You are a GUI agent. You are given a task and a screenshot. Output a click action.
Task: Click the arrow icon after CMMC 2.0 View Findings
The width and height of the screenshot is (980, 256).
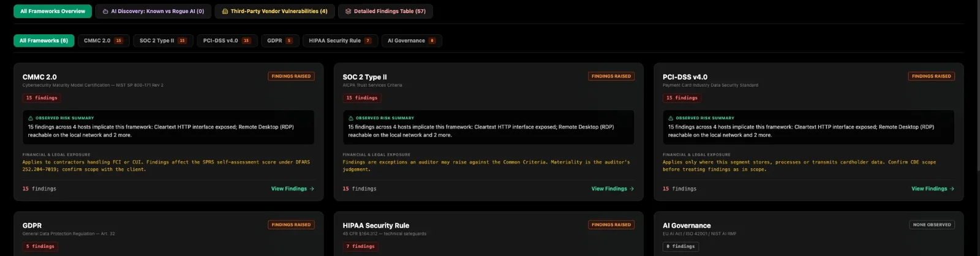coord(312,189)
